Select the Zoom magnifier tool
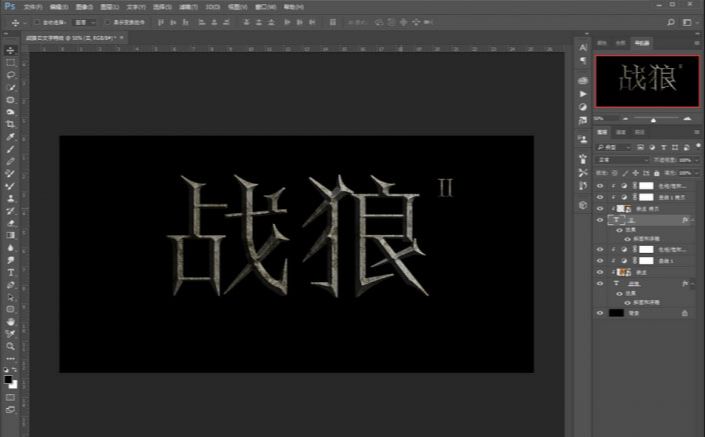 click(10, 346)
